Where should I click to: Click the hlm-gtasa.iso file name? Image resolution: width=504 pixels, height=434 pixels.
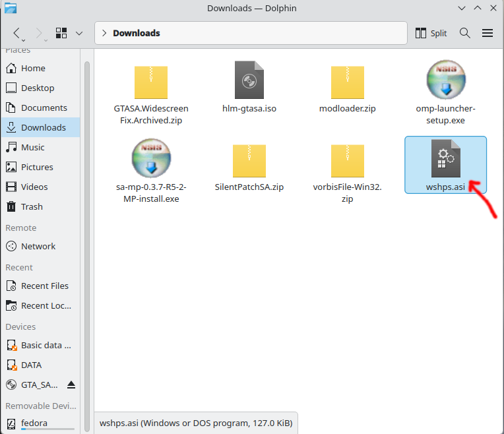[x=249, y=109]
